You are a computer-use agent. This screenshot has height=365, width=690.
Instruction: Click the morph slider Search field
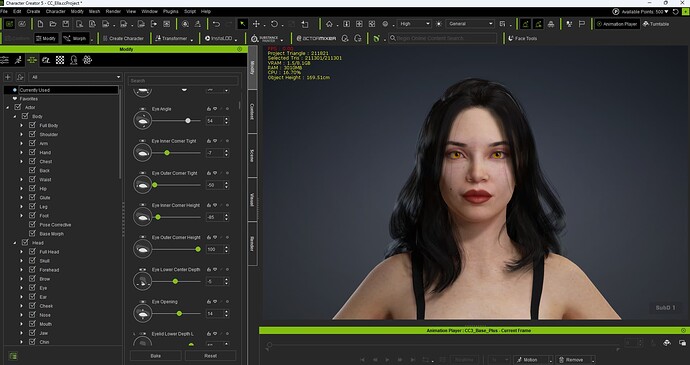tap(184, 81)
